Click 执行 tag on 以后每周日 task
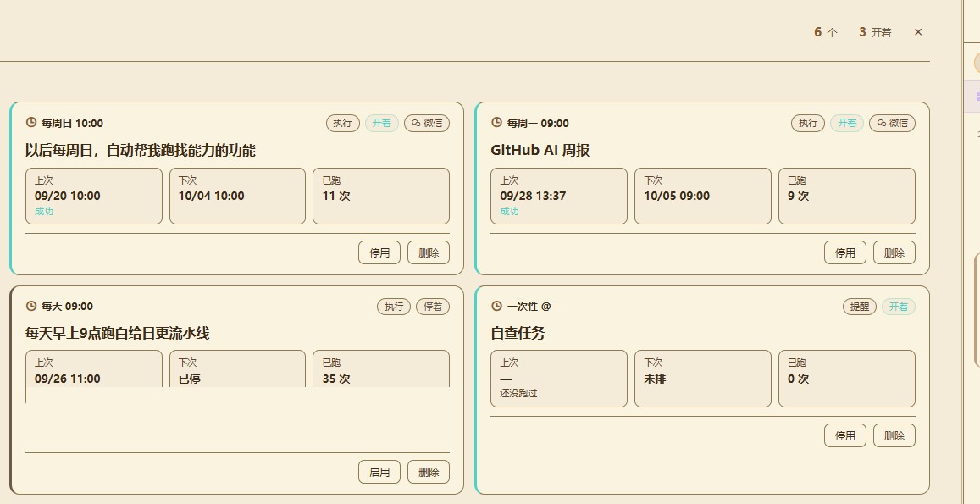The image size is (980, 504). click(x=342, y=123)
